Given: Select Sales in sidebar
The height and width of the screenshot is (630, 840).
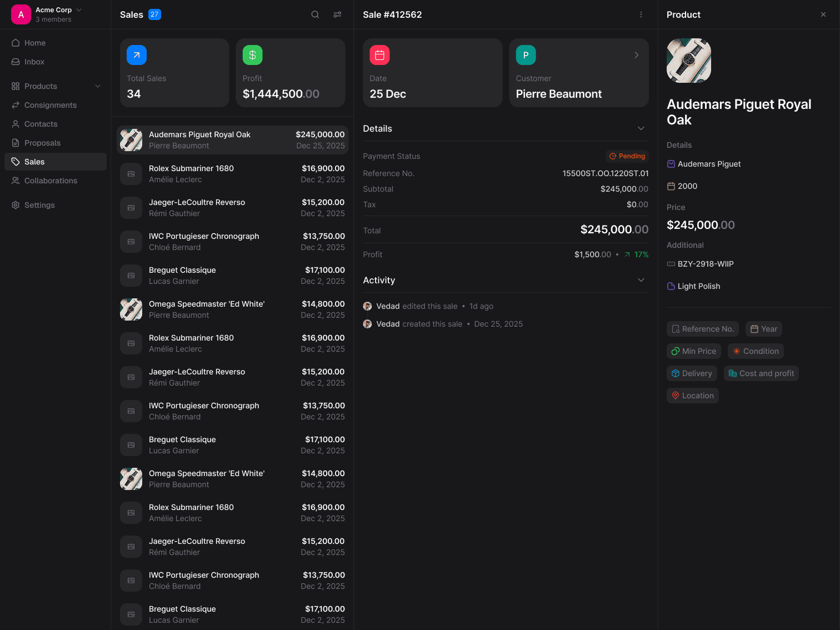Looking at the screenshot, I should click(x=56, y=162).
